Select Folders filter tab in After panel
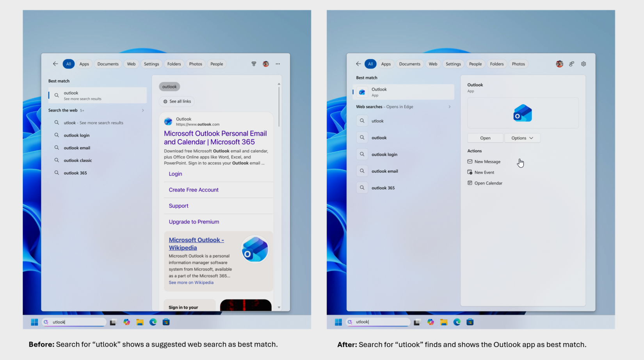644x360 pixels. click(x=497, y=64)
